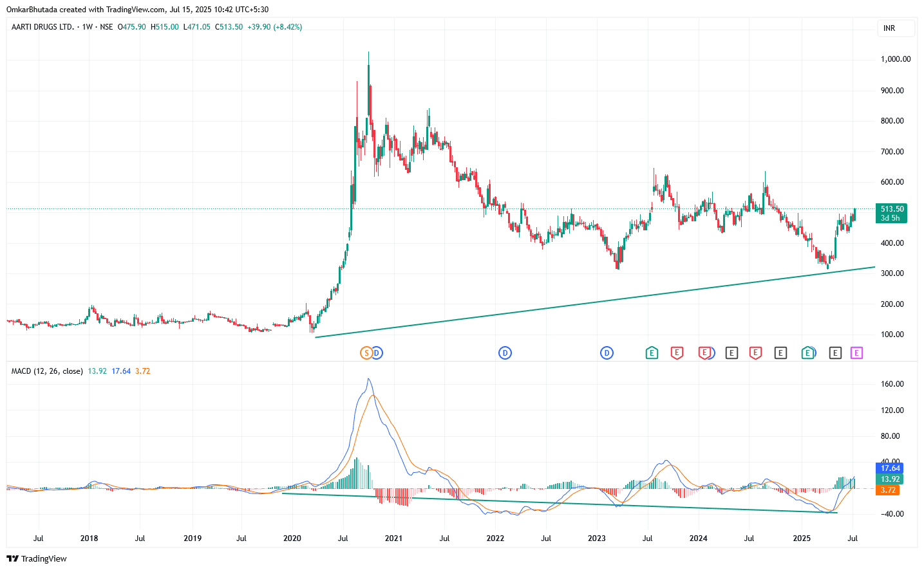Click the header text 'OmkarBhutada created with TradingView.com'
This screenshot has height=570, width=924.
click(85, 10)
